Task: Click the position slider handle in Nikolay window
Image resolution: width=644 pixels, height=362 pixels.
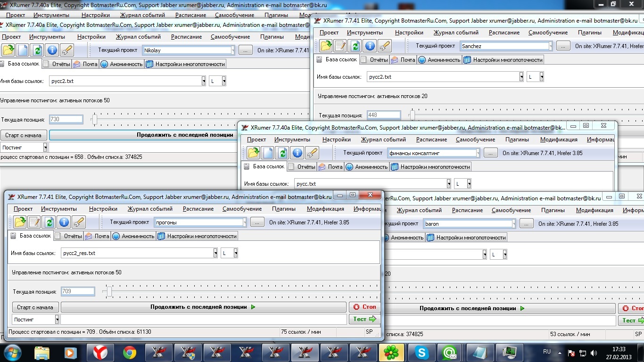Action: pyautogui.click(x=94, y=120)
